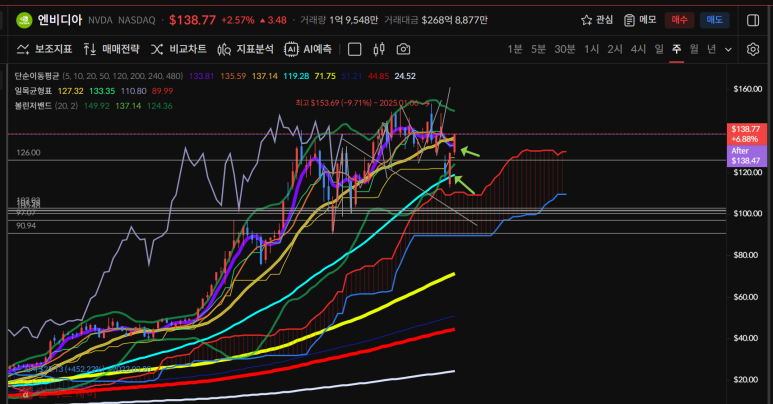Open chart settings gear icon

point(753,49)
